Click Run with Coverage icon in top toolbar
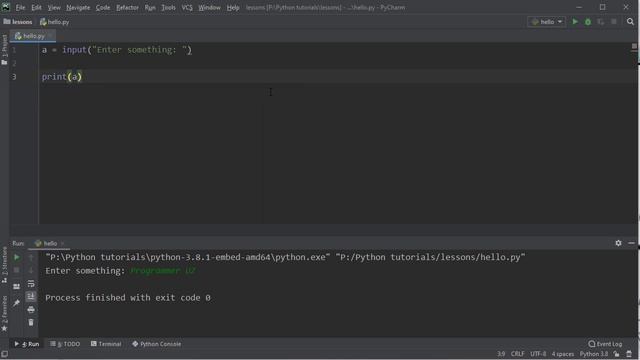This screenshot has width=640, height=360. pyautogui.click(x=601, y=22)
